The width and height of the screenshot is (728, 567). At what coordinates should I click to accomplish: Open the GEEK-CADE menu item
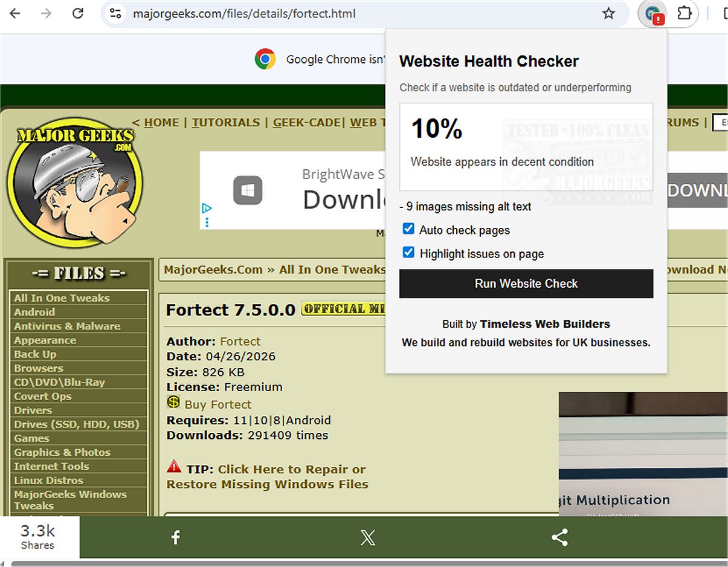coord(307,123)
